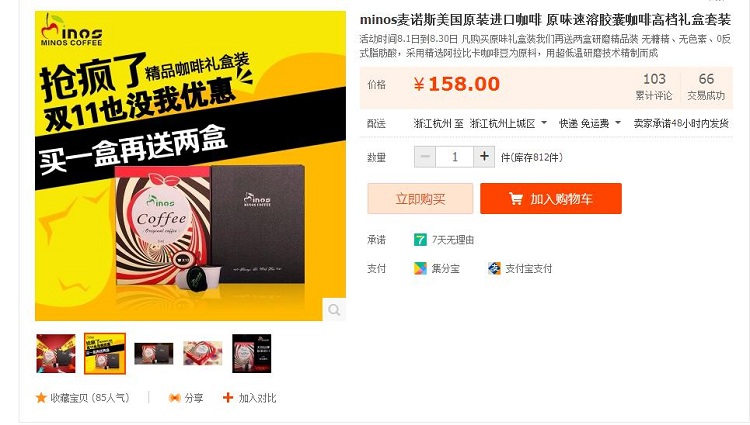Click the star favorite icon
The image size is (750, 425).
41,398
